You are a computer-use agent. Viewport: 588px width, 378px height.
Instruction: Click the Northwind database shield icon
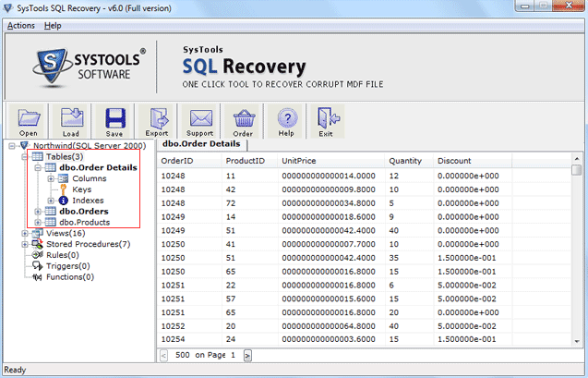(x=24, y=145)
